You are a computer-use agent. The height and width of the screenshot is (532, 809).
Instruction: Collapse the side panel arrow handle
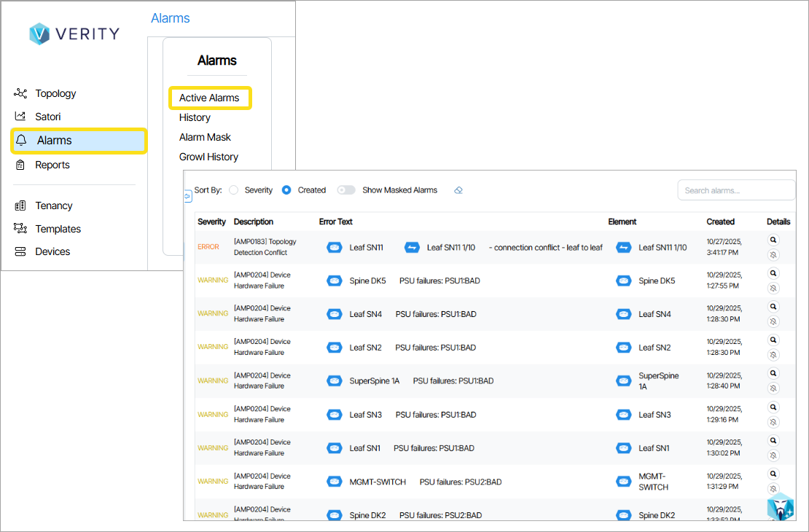188,195
